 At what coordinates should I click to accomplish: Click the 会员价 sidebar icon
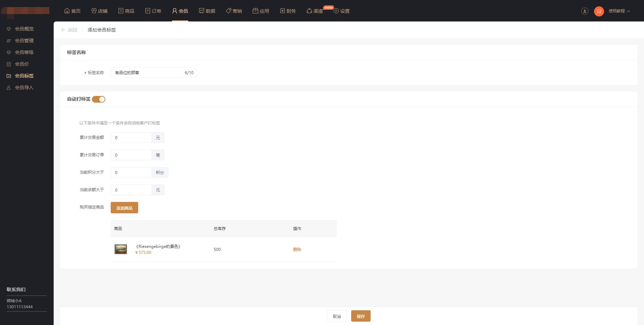pyautogui.click(x=9, y=64)
